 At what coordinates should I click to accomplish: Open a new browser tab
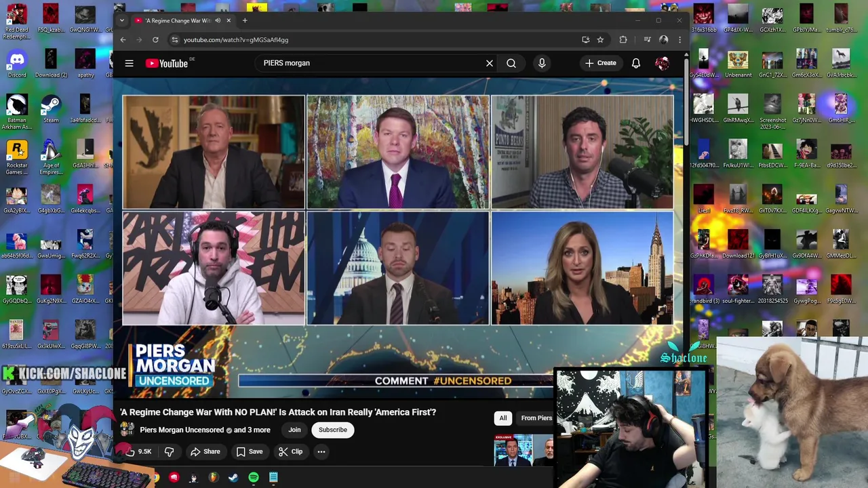point(245,20)
